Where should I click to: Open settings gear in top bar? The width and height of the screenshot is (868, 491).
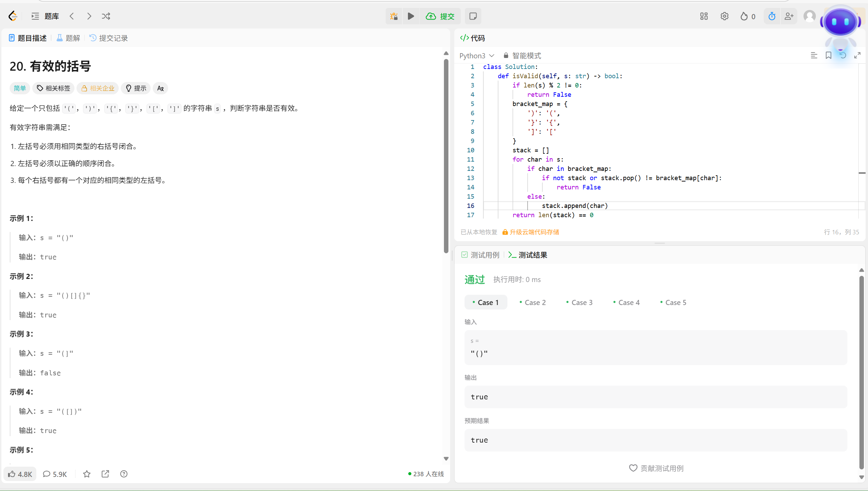point(724,16)
